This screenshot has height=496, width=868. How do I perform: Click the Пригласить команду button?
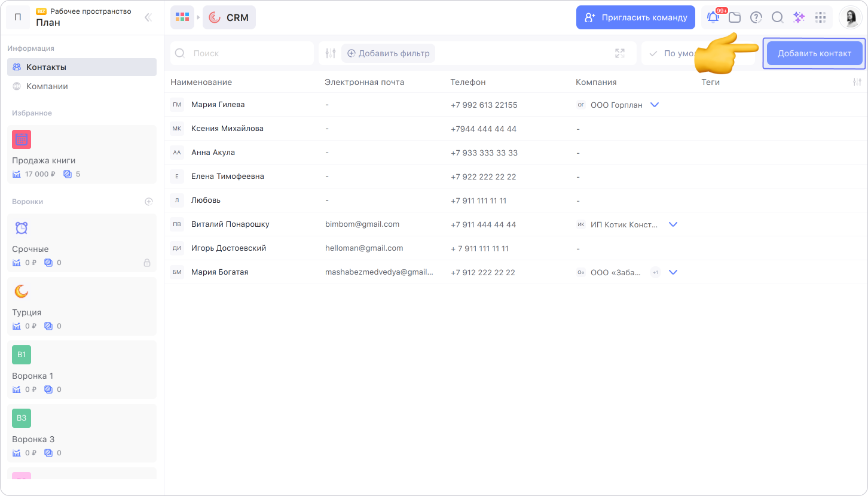click(635, 18)
